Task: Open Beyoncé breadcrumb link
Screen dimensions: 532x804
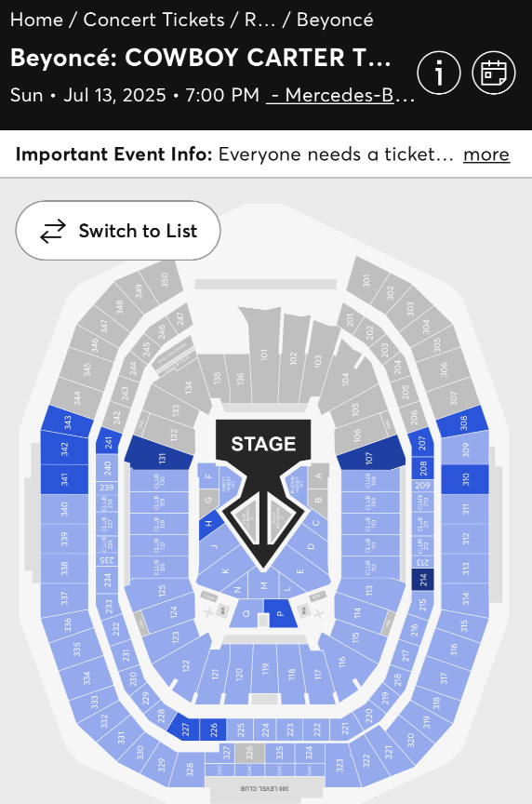Action: click(335, 20)
